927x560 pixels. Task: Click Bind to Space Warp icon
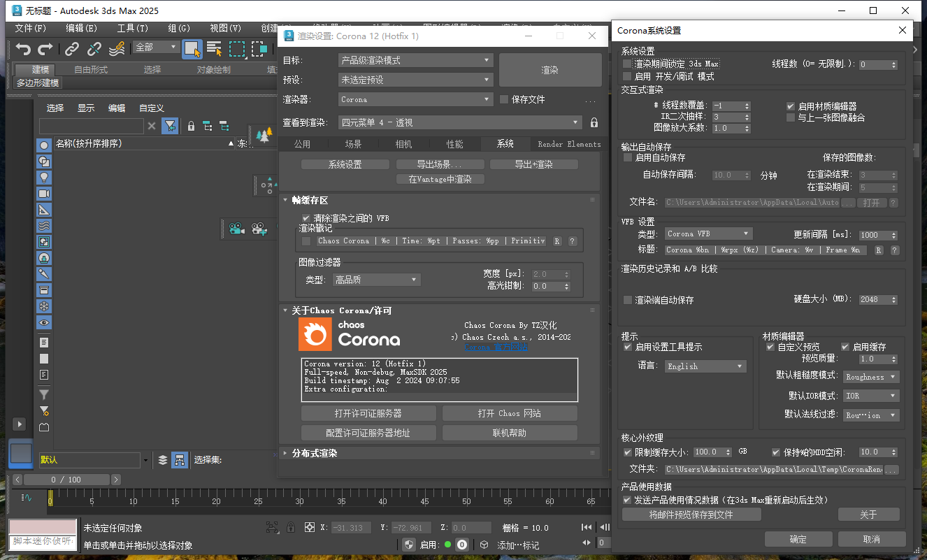[x=117, y=48]
